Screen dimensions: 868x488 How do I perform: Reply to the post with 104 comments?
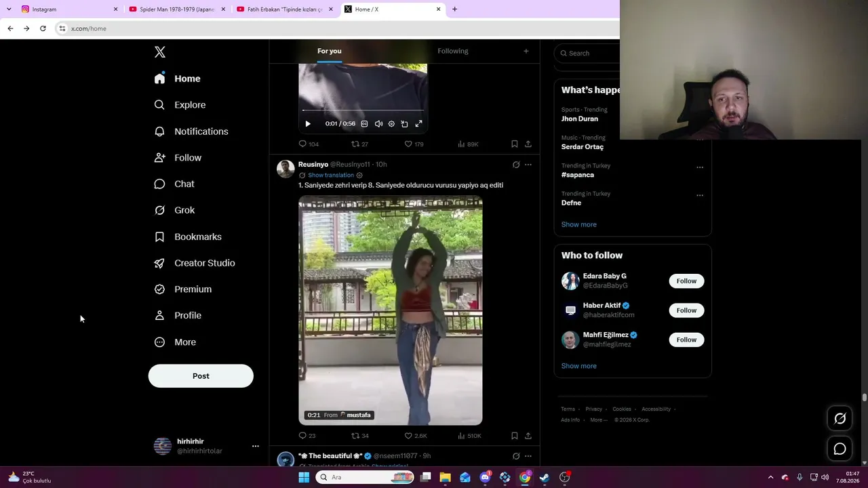click(x=309, y=144)
